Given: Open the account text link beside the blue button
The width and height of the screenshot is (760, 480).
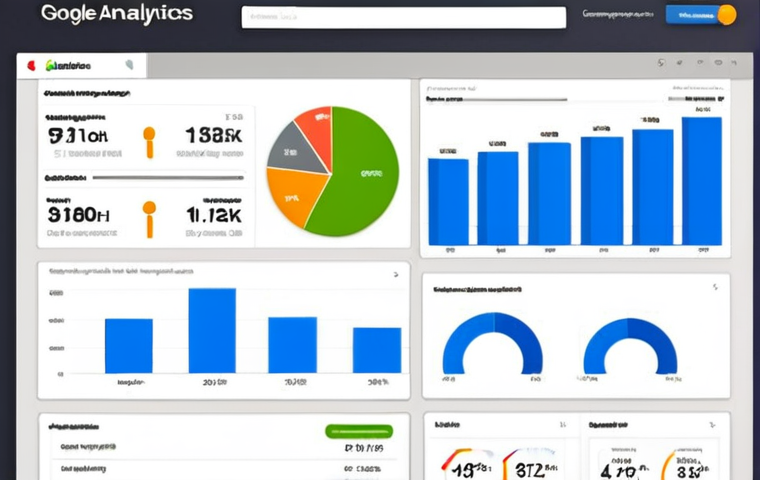Looking at the screenshot, I should [x=618, y=14].
